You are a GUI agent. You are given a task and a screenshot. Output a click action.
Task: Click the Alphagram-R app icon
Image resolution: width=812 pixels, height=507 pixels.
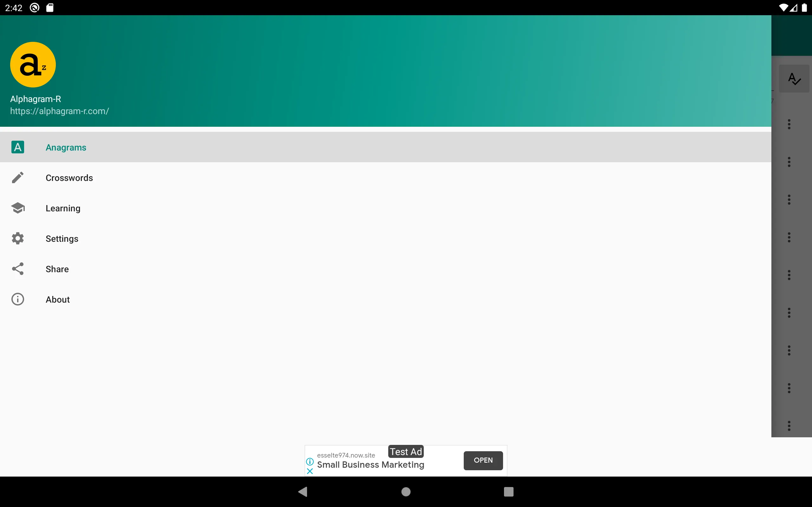click(33, 64)
